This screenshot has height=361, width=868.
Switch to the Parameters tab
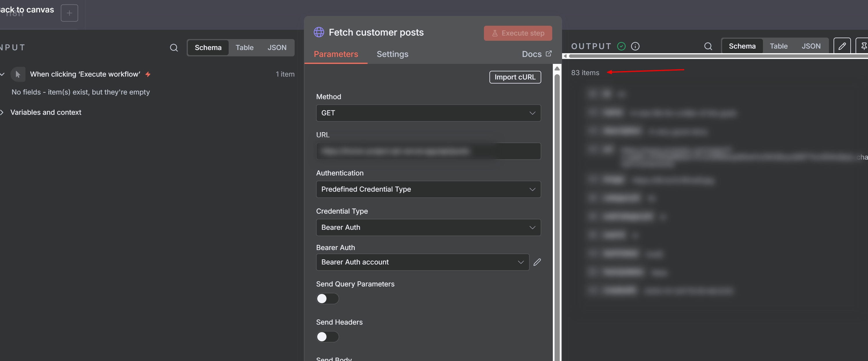coord(336,54)
